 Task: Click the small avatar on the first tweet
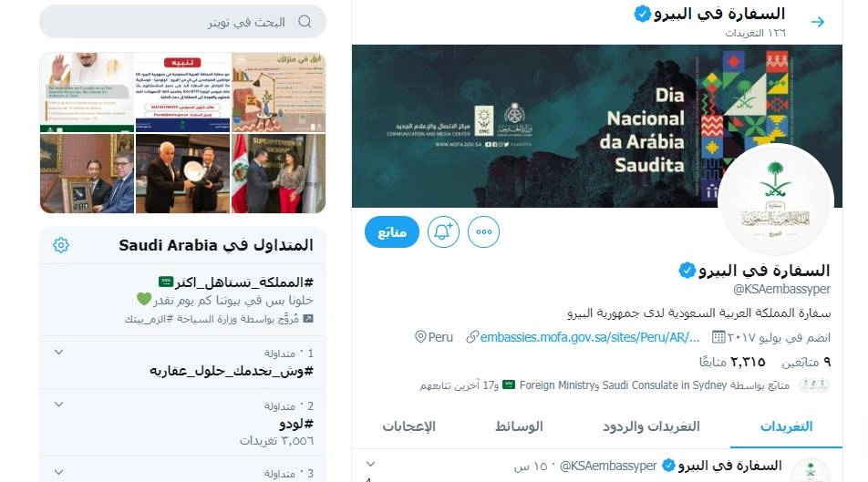[x=811, y=470]
